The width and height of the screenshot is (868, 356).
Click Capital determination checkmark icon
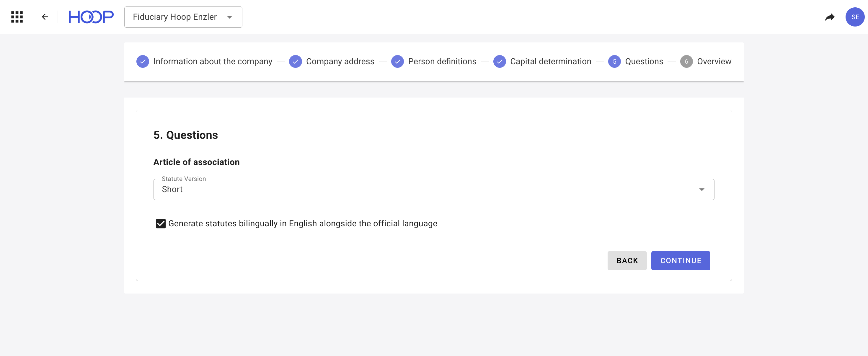(499, 62)
